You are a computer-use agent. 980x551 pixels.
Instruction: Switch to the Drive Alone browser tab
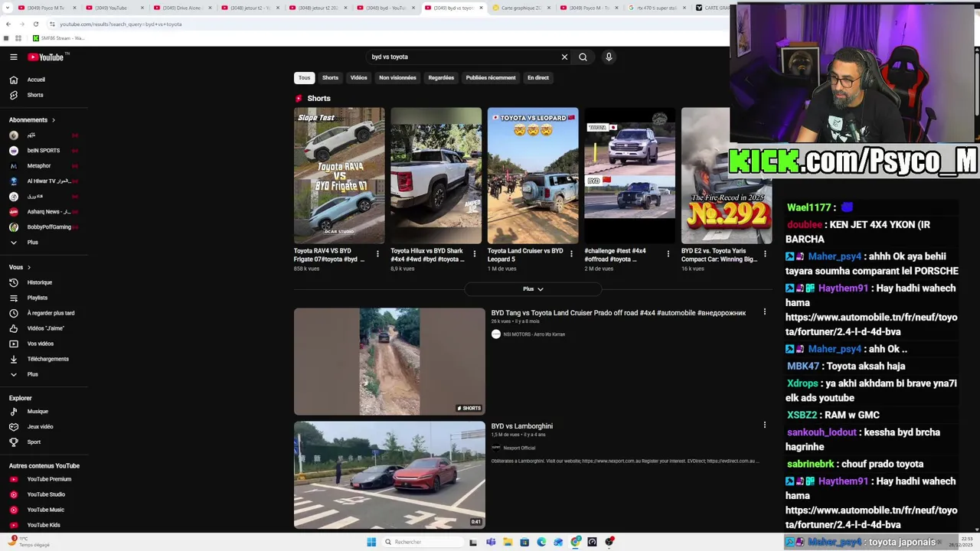pos(182,8)
